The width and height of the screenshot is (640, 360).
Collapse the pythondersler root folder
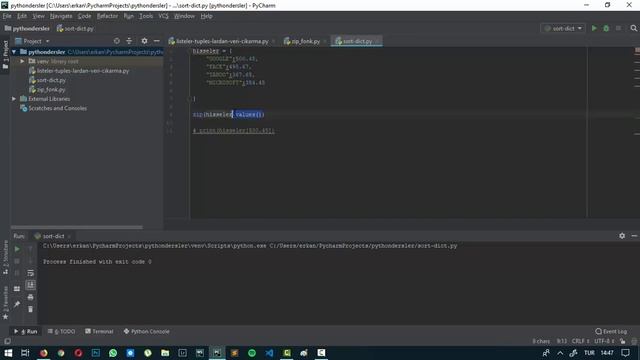[x=14, y=52]
